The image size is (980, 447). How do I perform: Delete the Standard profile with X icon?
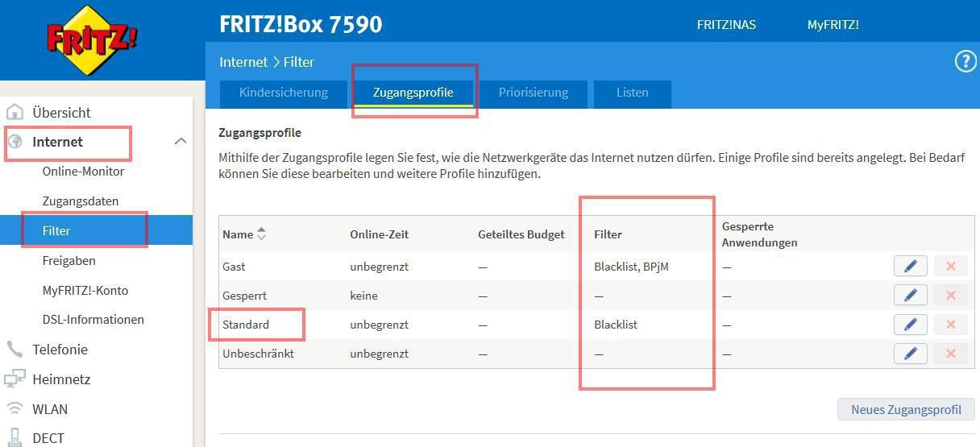coord(951,325)
